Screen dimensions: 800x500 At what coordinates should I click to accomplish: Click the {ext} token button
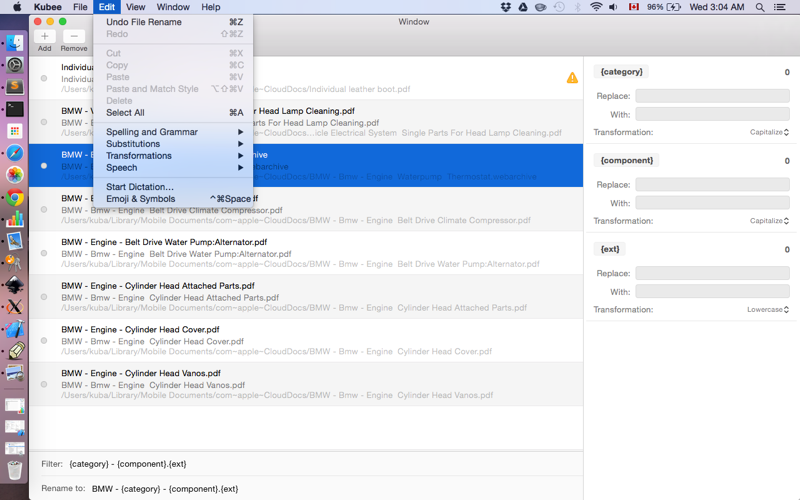point(610,249)
